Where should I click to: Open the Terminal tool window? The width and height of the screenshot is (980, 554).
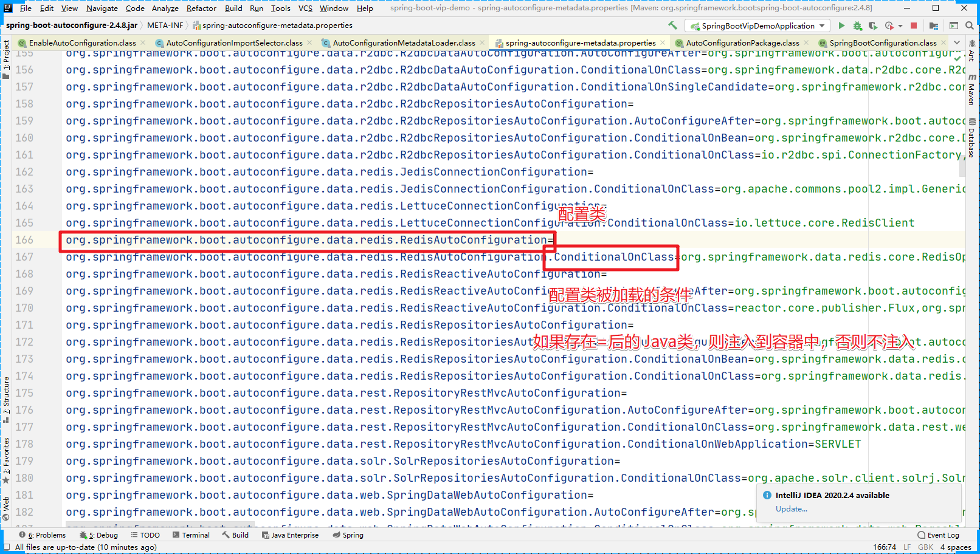click(x=191, y=535)
